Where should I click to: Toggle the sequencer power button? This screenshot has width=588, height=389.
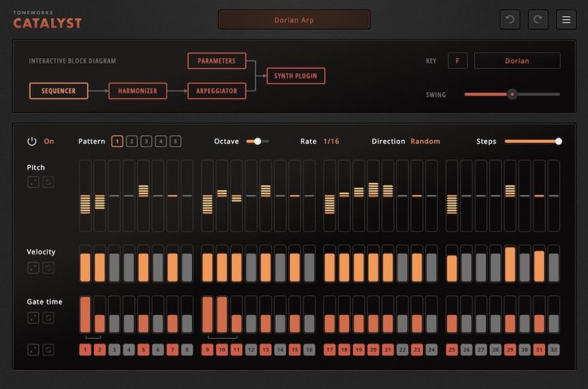[x=32, y=141]
